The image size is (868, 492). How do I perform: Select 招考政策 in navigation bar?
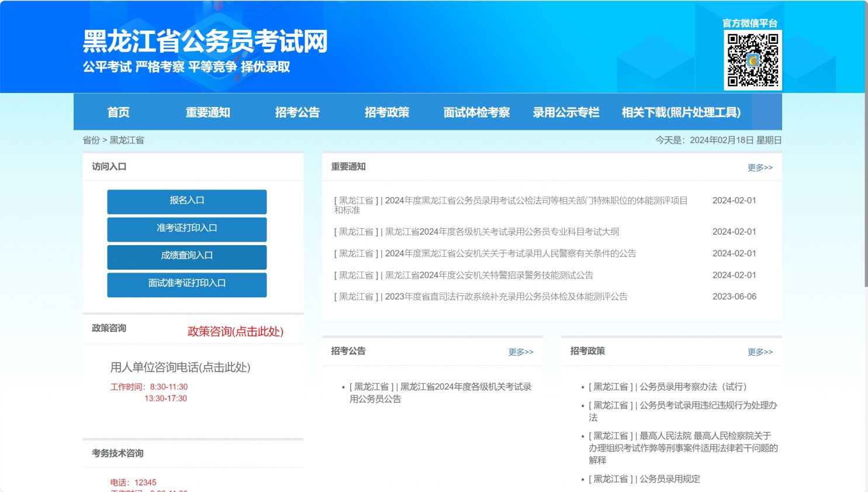coord(387,112)
